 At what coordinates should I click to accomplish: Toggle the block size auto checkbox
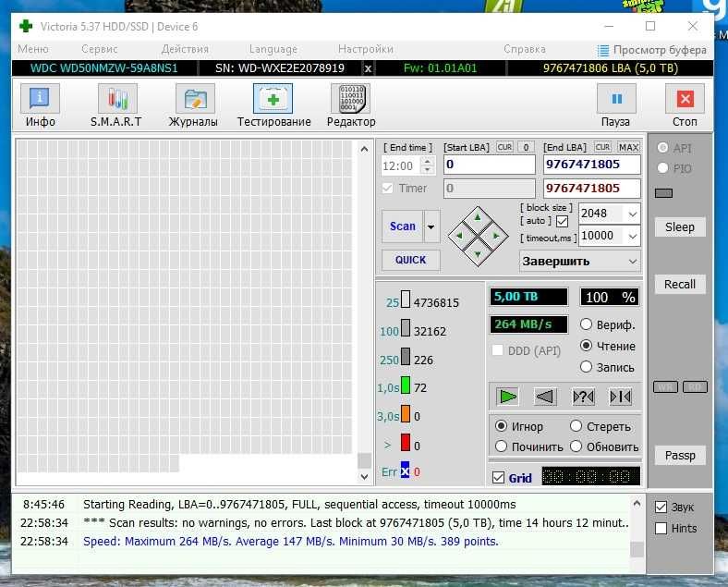point(562,221)
